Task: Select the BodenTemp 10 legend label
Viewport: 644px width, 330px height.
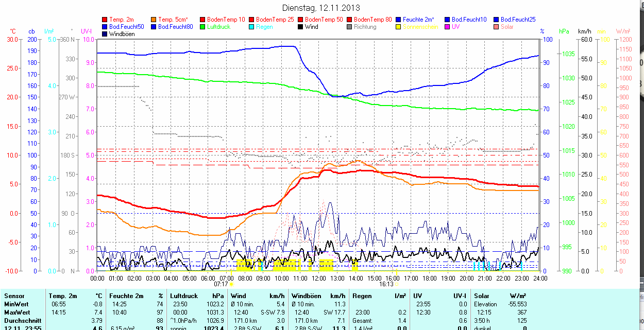Action: 226,20
